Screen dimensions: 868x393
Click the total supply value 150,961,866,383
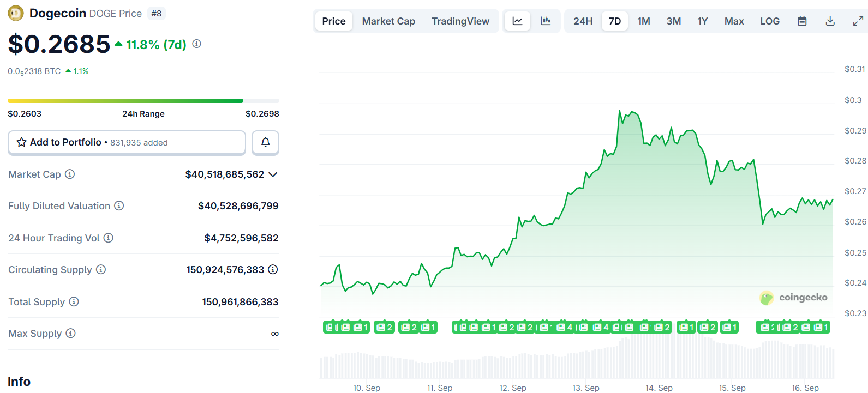tap(241, 302)
